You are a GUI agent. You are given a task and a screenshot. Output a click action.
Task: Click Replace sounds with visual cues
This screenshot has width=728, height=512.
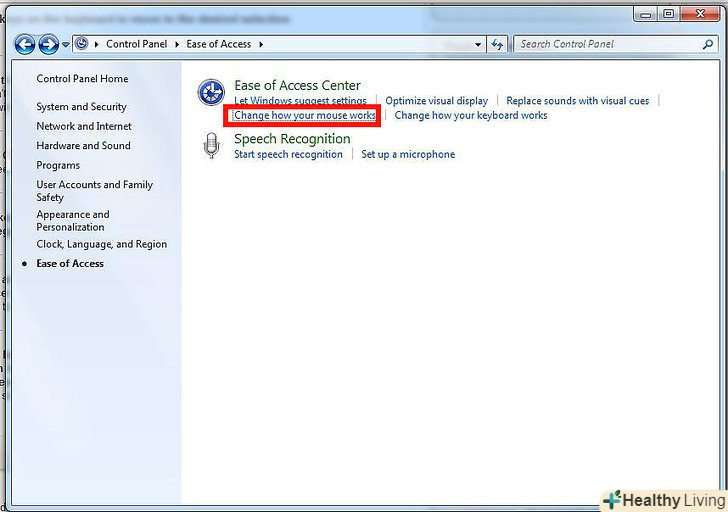tap(578, 101)
